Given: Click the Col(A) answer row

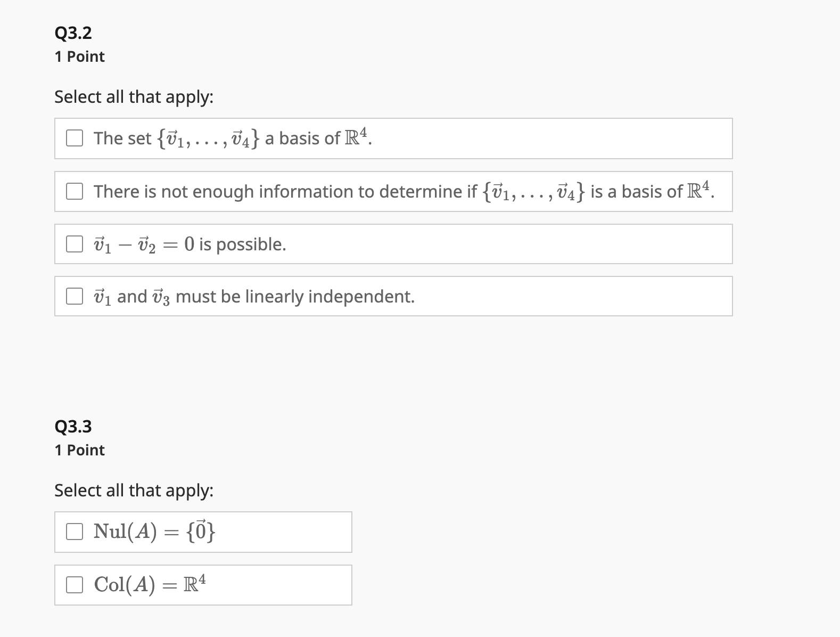Looking at the screenshot, I should pos(202,584).
